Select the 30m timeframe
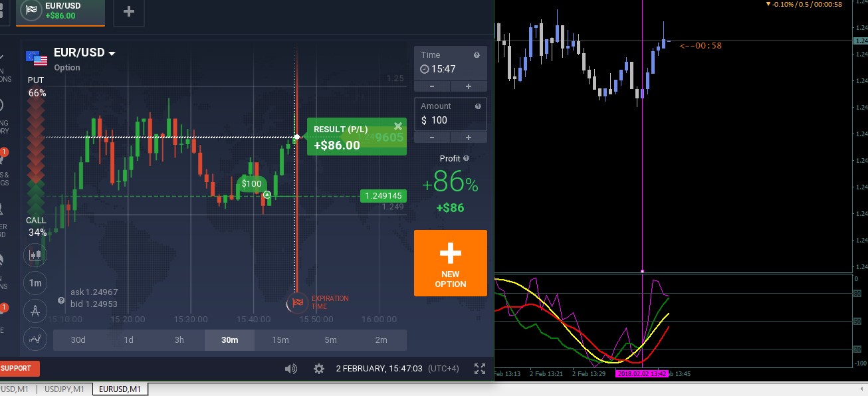868x396 pixels. 230,340
